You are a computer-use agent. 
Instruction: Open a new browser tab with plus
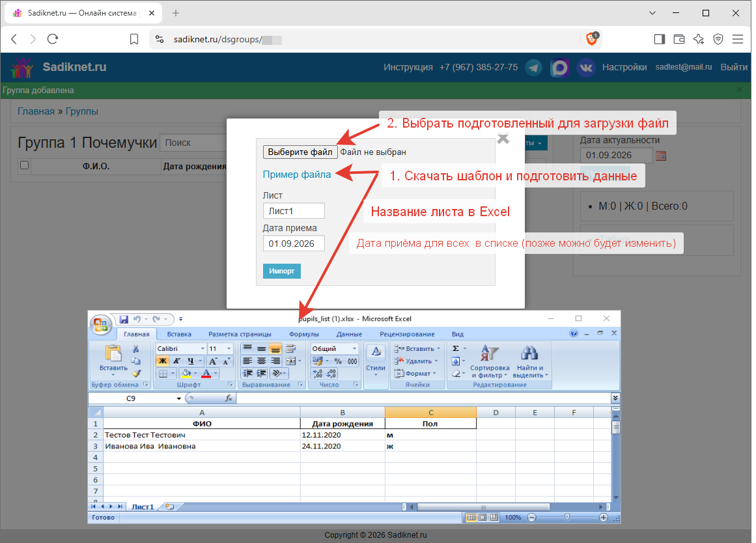[176, 13]
